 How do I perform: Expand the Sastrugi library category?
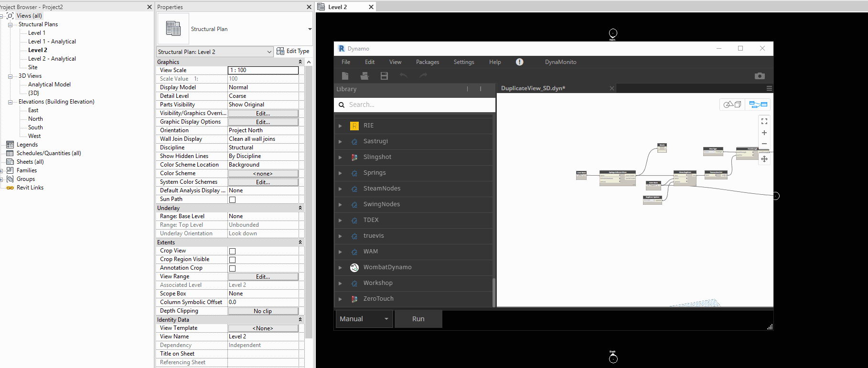tap(340, 142)
